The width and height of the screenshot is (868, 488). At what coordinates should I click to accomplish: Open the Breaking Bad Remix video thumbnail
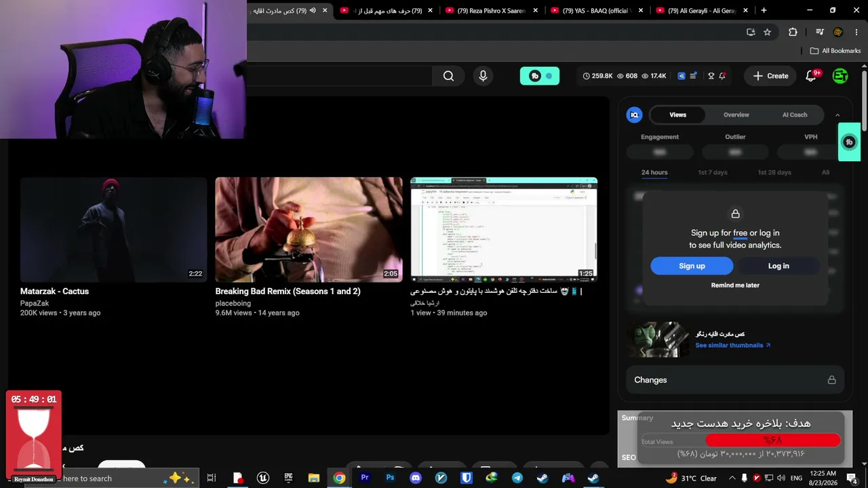(309, 230)
